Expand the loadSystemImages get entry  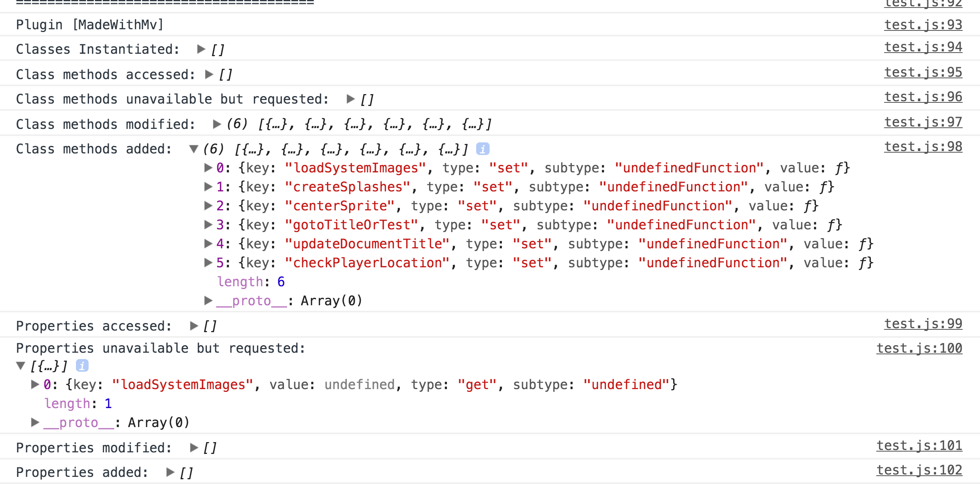(35, 384)
